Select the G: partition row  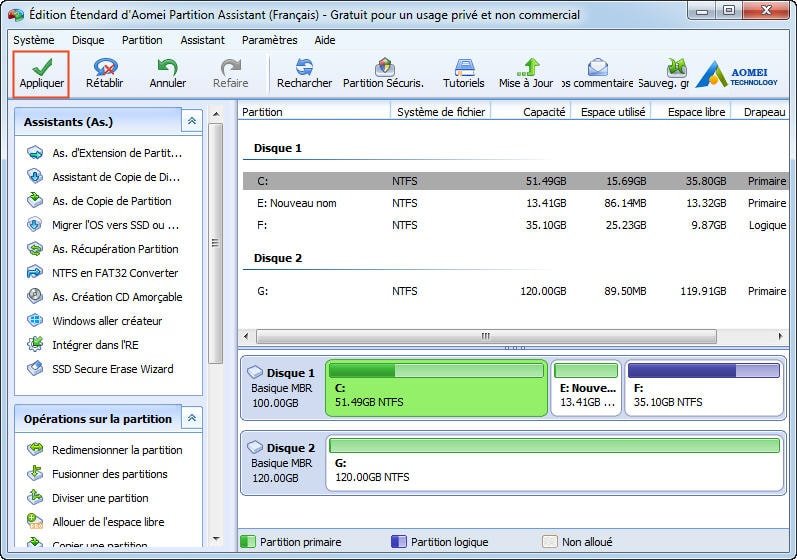click(x=515, y=291)
